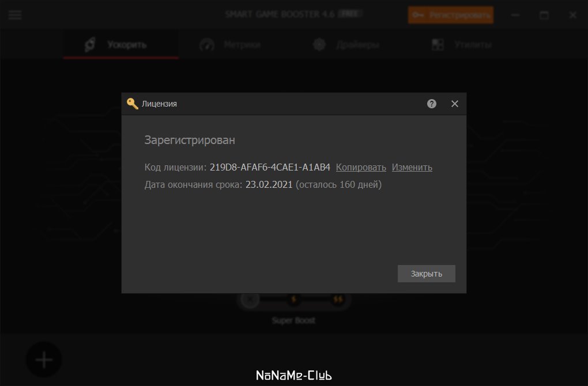Click the rocket icon on Ускорить
This screenshot has height=386, width=588.
[90, 44]
